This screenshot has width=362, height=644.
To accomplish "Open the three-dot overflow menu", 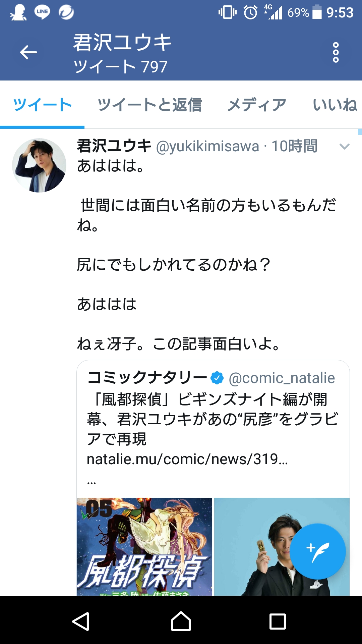I will [x=336, y=53].
